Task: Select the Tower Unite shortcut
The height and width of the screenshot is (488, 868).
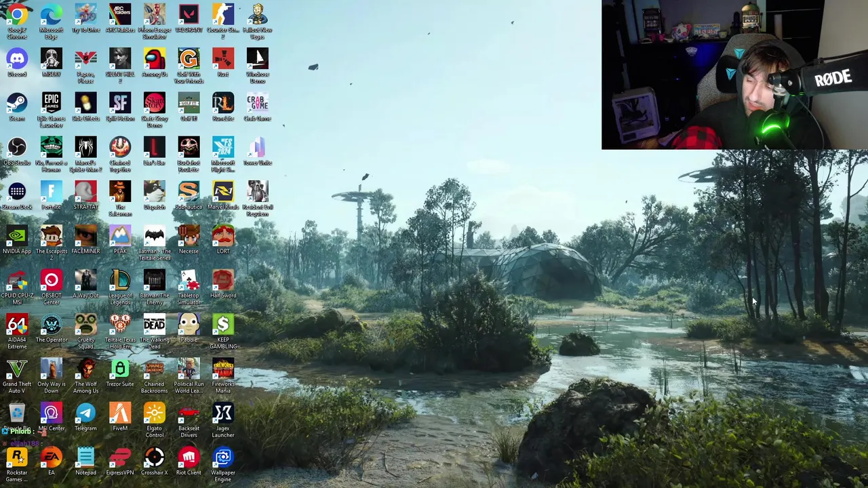Action: pyautogui.click(x=258, y=151)
